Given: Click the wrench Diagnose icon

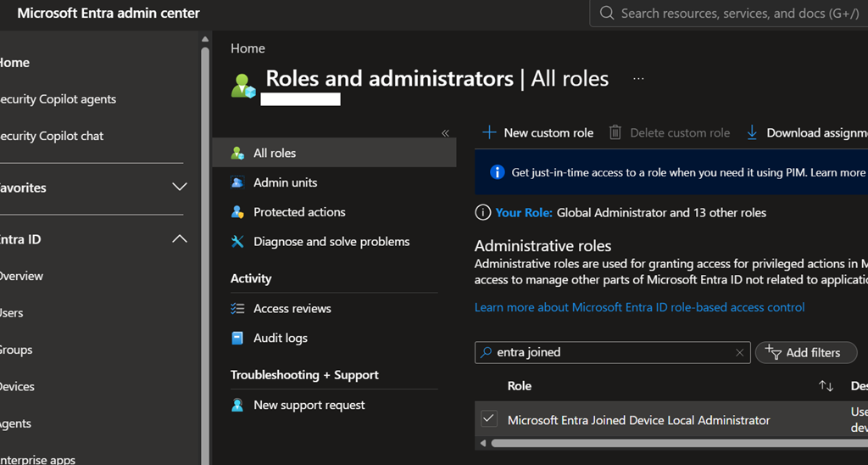Looking at the screenshot, I should click(x=237, y=242).
